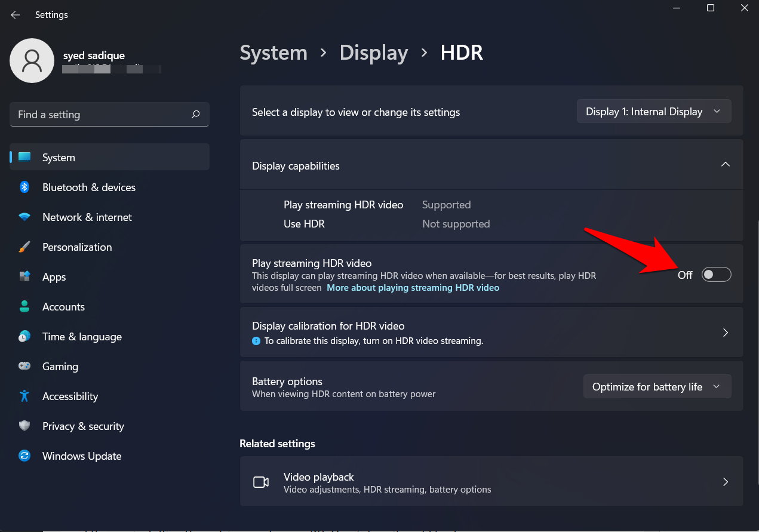Image resolution: width=759 pixels, height=532 pixels.
Task: Go to Apps settings
Action: 54,276
